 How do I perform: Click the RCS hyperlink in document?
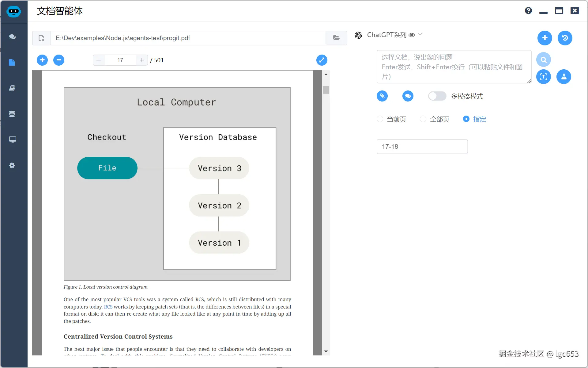[108, 307]
